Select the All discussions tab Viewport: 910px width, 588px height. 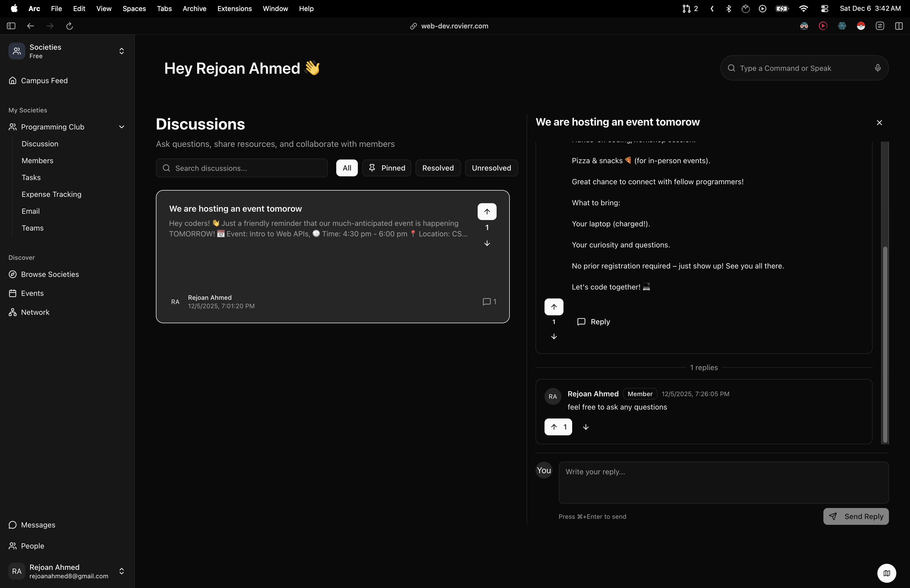(347, 168)
